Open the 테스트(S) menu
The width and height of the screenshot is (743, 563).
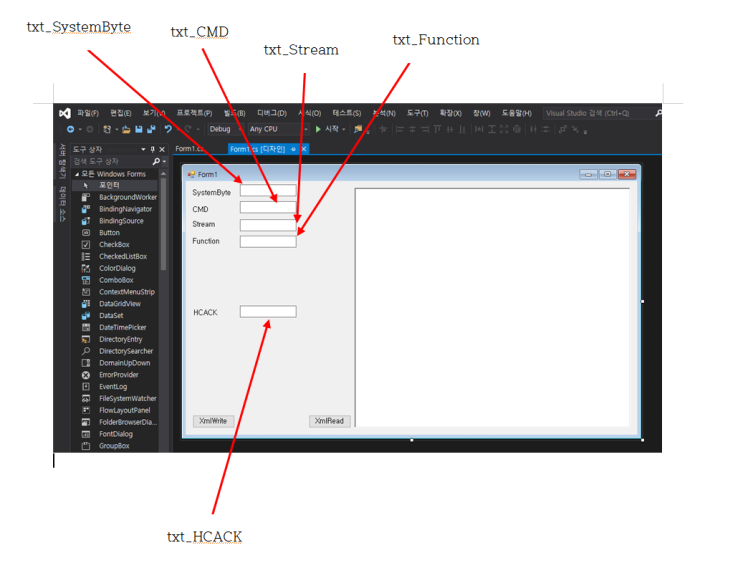[x=346, y=113]
